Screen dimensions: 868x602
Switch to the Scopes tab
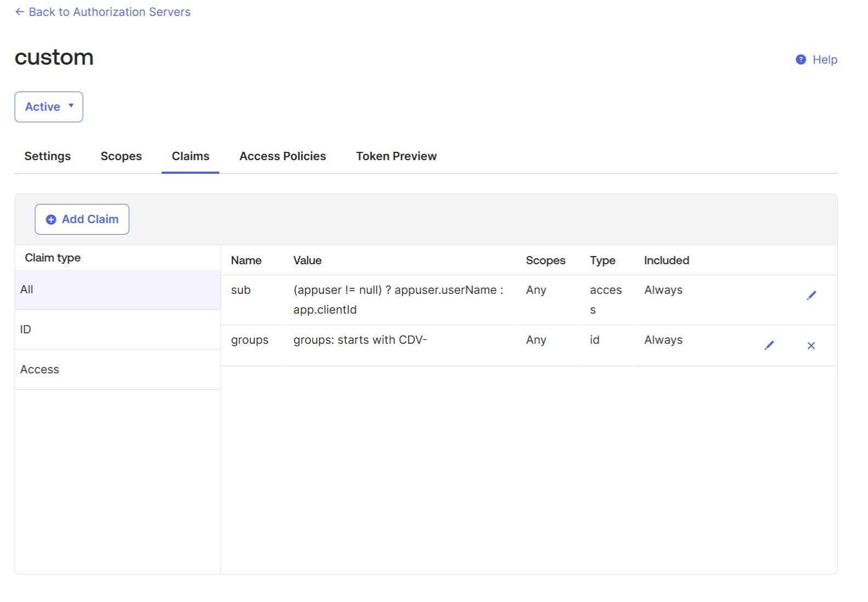click(121, 156)
